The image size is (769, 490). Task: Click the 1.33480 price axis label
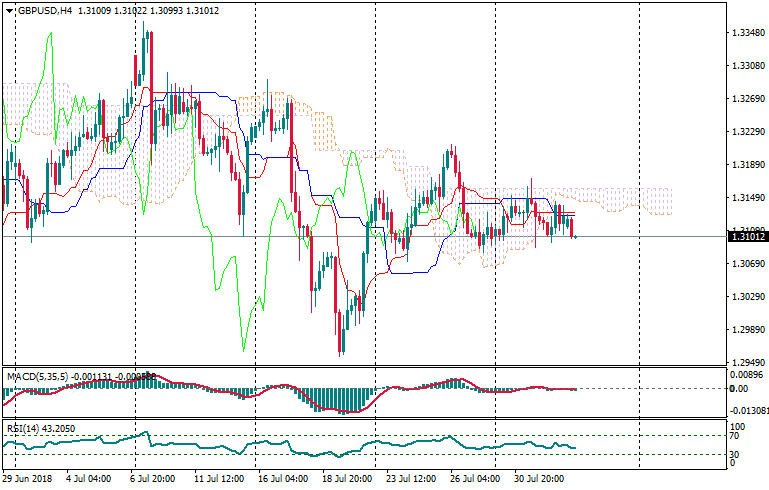pos(747,33)
